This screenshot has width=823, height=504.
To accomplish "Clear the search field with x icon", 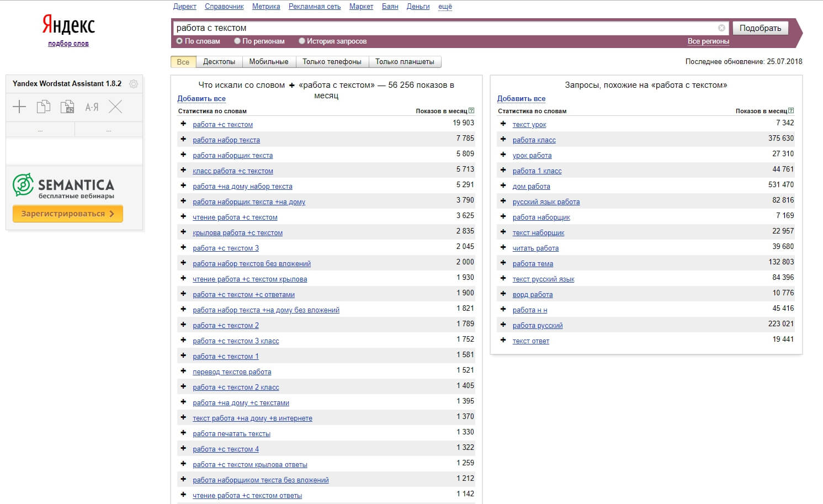I will pos(721,28).
